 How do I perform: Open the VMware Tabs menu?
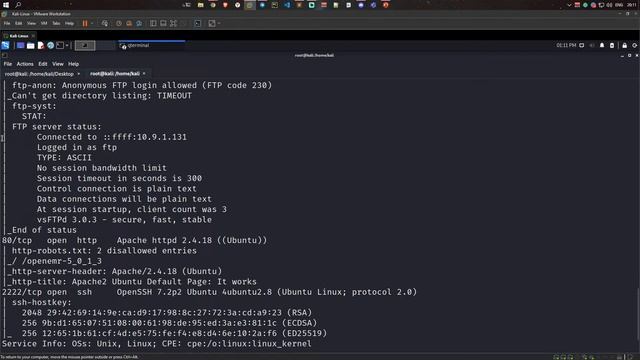coord(56,24)
